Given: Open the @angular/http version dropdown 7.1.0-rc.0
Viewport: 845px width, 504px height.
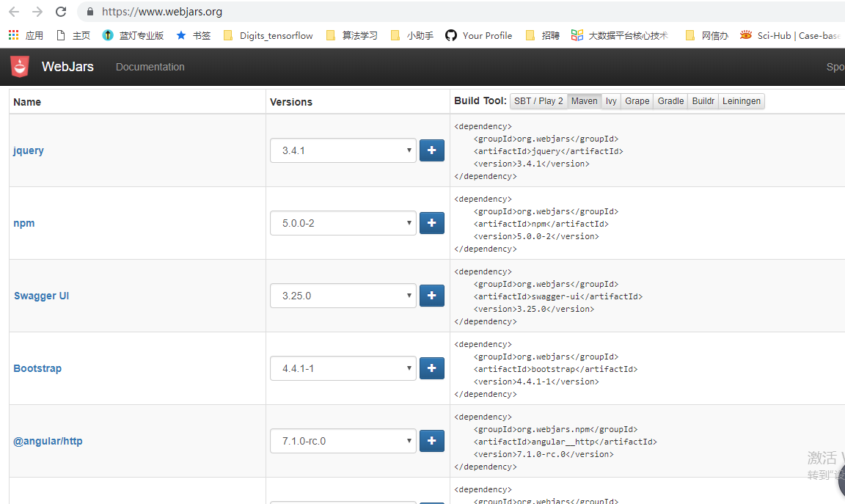Looking at the screenshot, I should tap(343, 441).
